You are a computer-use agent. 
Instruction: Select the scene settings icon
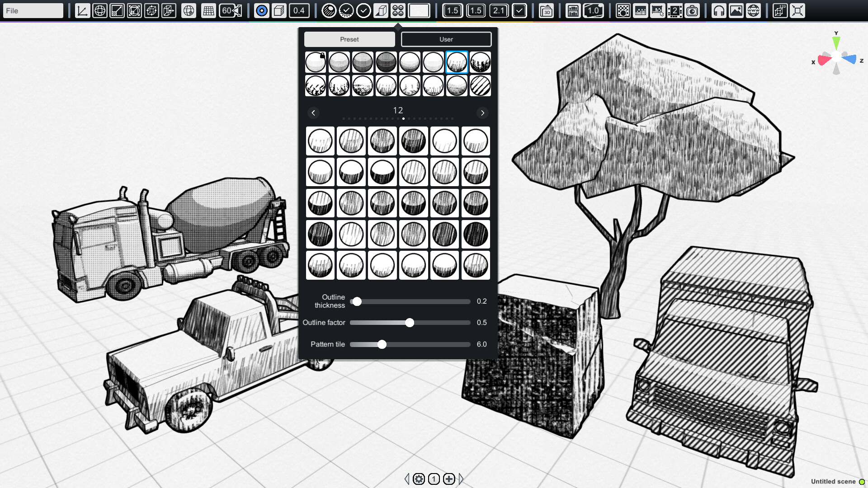(419, 479)
